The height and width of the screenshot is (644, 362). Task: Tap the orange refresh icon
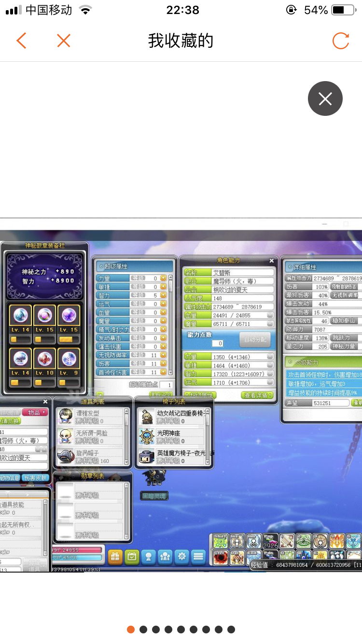[x=341, y=41]
